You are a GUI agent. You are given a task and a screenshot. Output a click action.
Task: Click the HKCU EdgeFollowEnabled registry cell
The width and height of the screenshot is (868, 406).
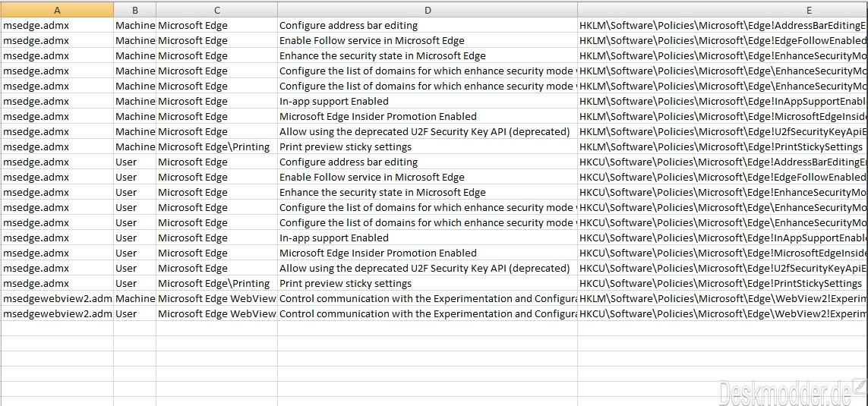[723, 177]
